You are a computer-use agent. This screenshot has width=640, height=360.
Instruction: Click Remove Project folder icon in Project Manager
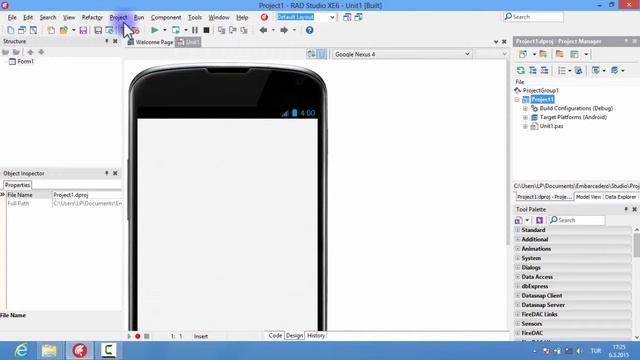pos(559,54)
